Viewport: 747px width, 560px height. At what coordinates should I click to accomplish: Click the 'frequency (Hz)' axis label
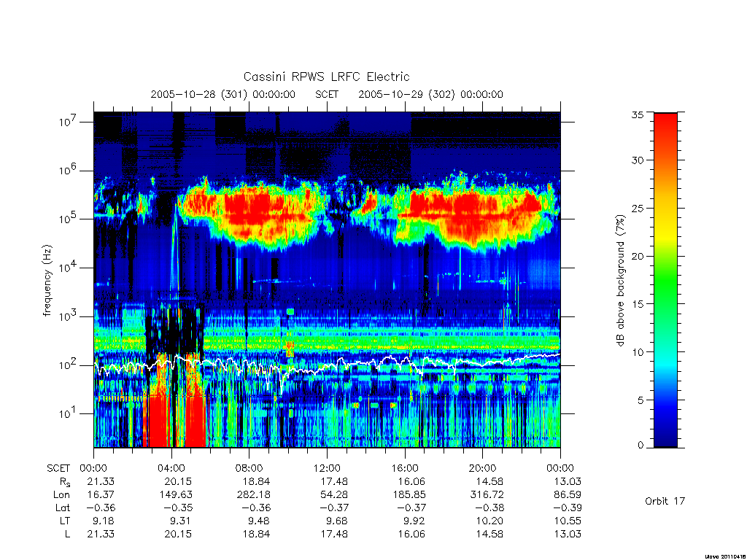click(x=47, y=280)
